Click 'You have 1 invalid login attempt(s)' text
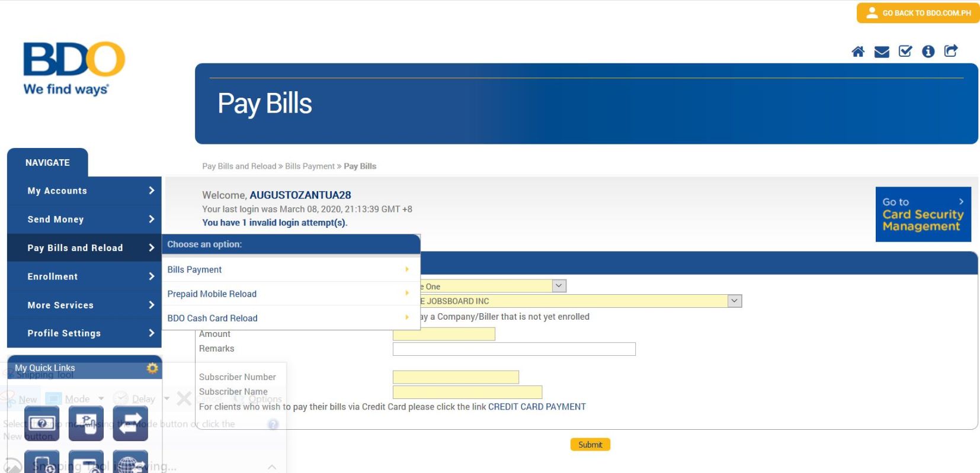 point(275,223)
